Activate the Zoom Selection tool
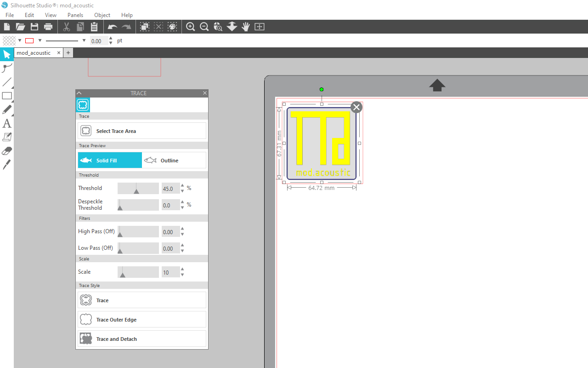Screen dimensions: 588x368 click(218, 27)
